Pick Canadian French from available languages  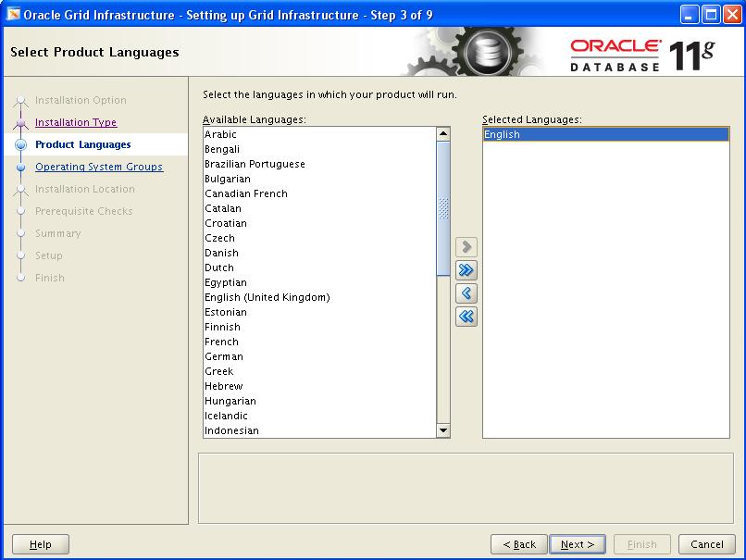pos(246,193)
